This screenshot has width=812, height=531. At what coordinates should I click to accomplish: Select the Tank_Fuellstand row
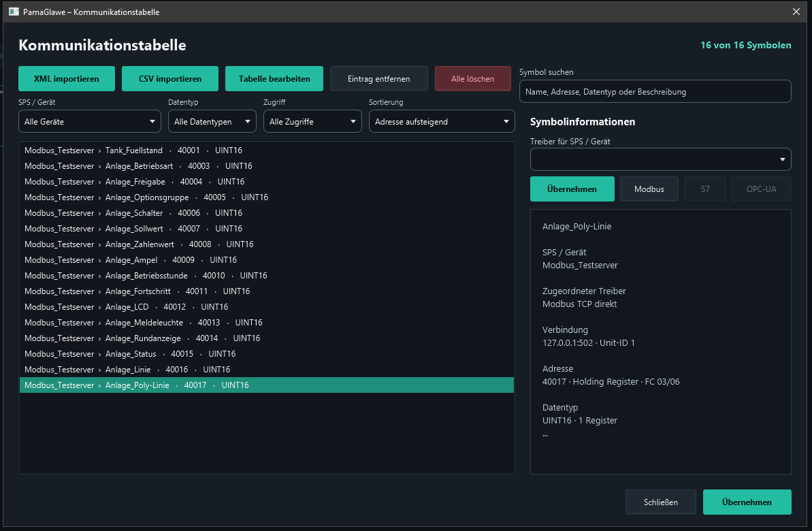[x=267, y=150]
